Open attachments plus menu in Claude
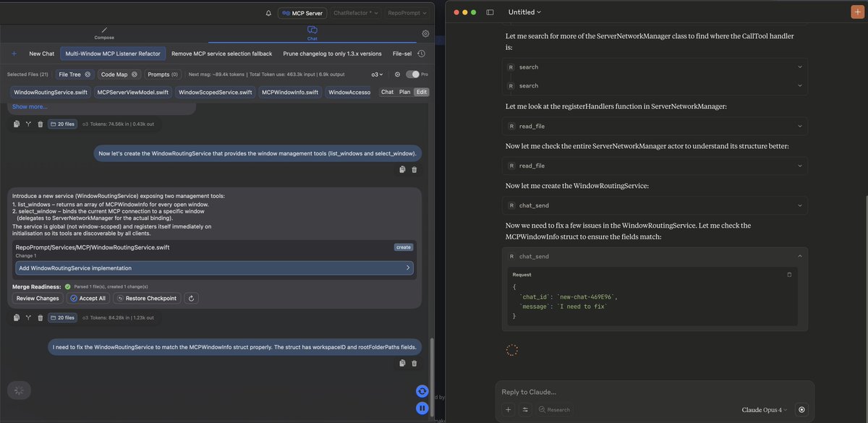868x423 pixels. pos(509,409)
